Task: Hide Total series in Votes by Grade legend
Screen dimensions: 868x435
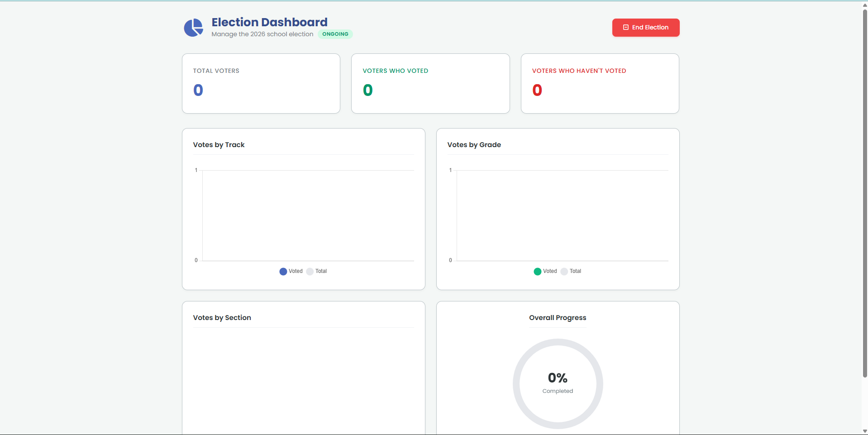Action: coord(571,271)
